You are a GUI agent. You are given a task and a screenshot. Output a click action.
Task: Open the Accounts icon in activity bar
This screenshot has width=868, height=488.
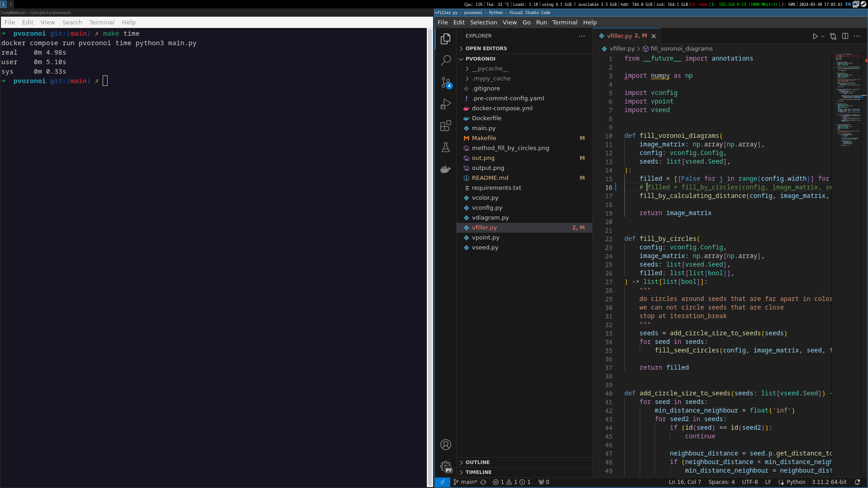[x=446, y=445]
